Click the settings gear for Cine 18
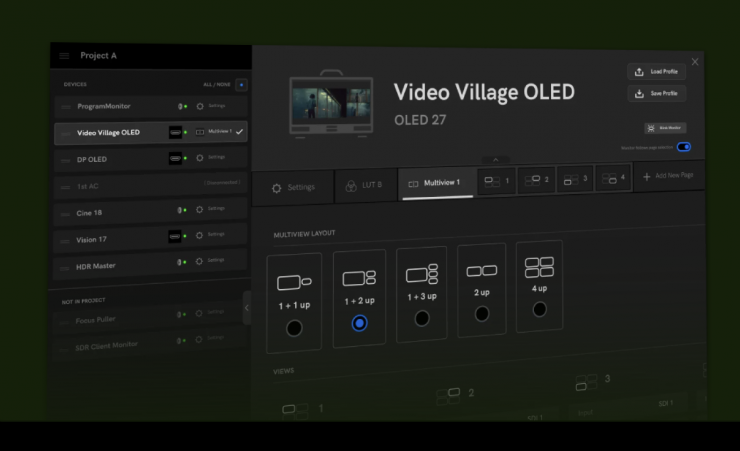Viewport: 740px width, 451px height. click(199, 209)
